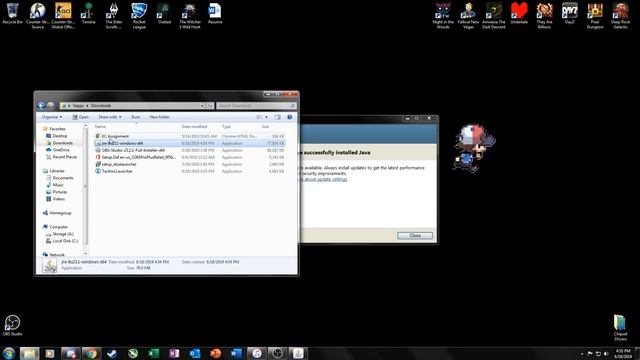
Task: Open iTunes from the taskbar
Action: click(x=257, y=353)
